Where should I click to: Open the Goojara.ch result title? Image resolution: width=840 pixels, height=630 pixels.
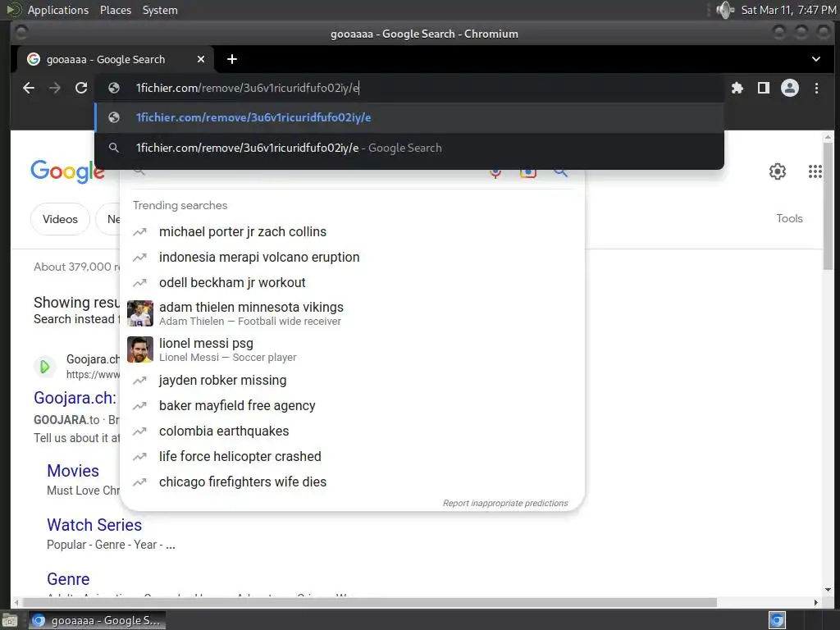[x=75, y=398]
